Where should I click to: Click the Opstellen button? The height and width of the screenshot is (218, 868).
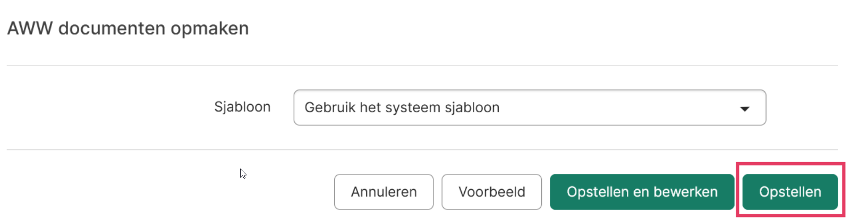pyautogui.click(x=790, y=192)
